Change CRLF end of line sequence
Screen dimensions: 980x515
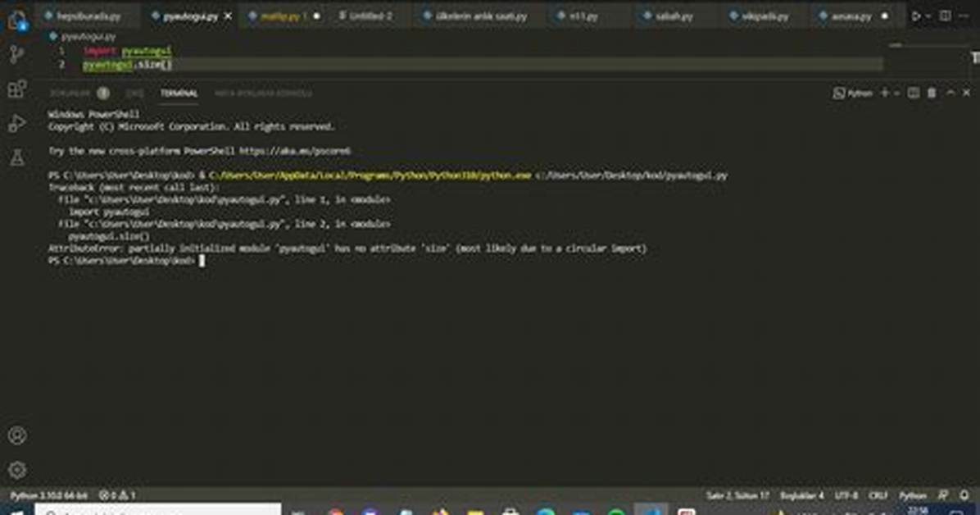tap(878, 495)
